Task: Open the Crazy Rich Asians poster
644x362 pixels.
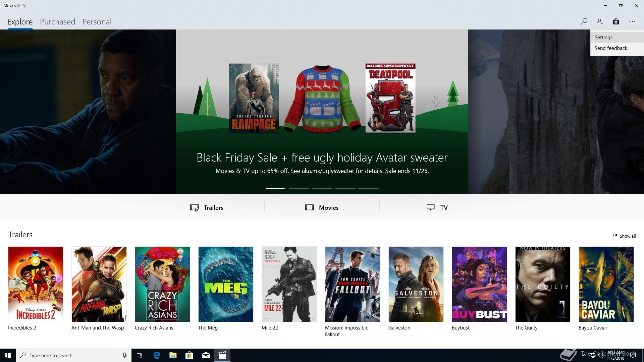Action: click(x=162, y=284)
